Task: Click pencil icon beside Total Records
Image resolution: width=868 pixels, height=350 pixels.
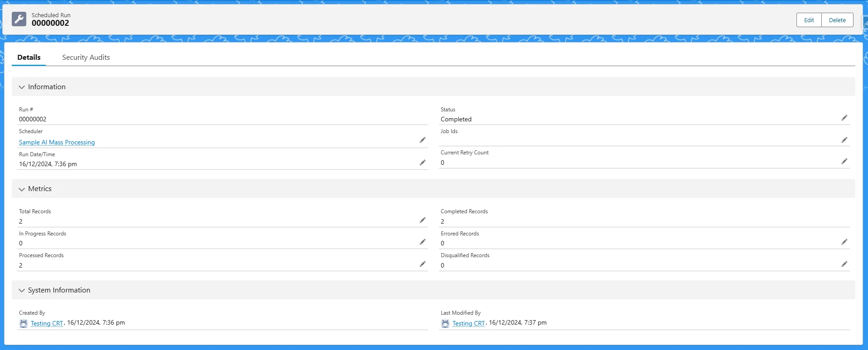Action: [422, 221]
